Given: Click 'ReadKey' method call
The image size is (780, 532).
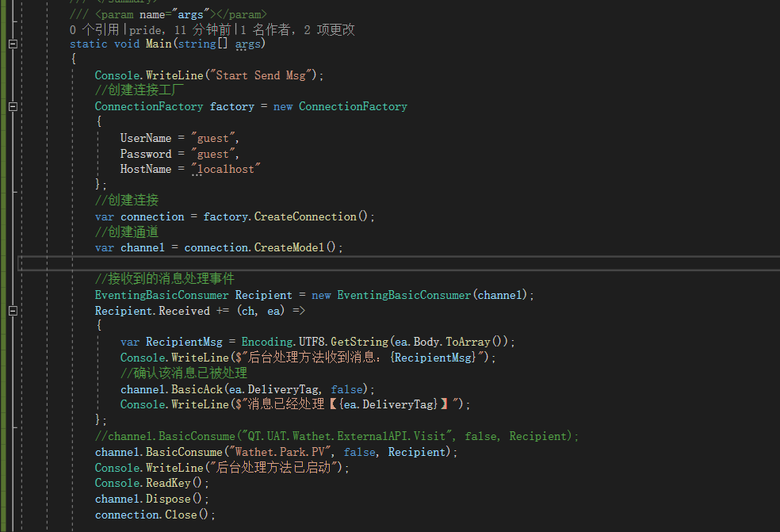Looking at the screenshot, I should (168, 483).
